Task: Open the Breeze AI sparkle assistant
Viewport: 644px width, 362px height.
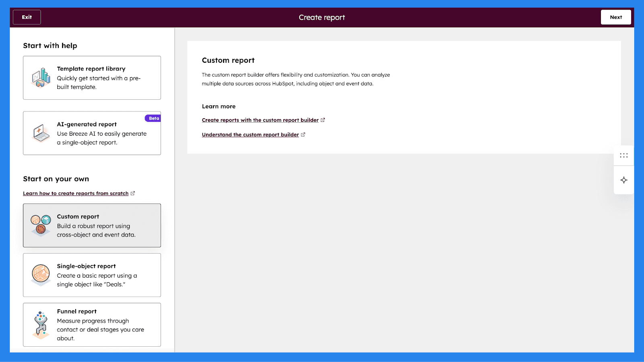Action: tap(623, 180)
